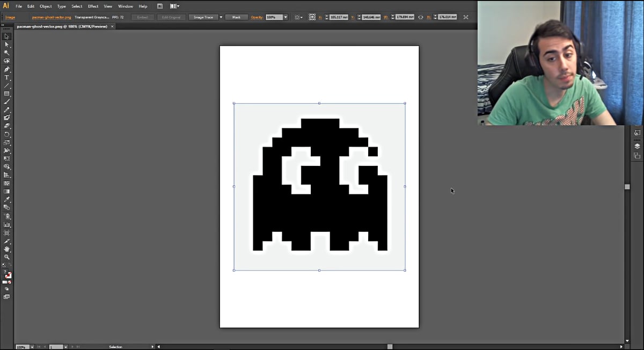Select the Magic Wand tool
644x350 pixels.
click(7, 53)
